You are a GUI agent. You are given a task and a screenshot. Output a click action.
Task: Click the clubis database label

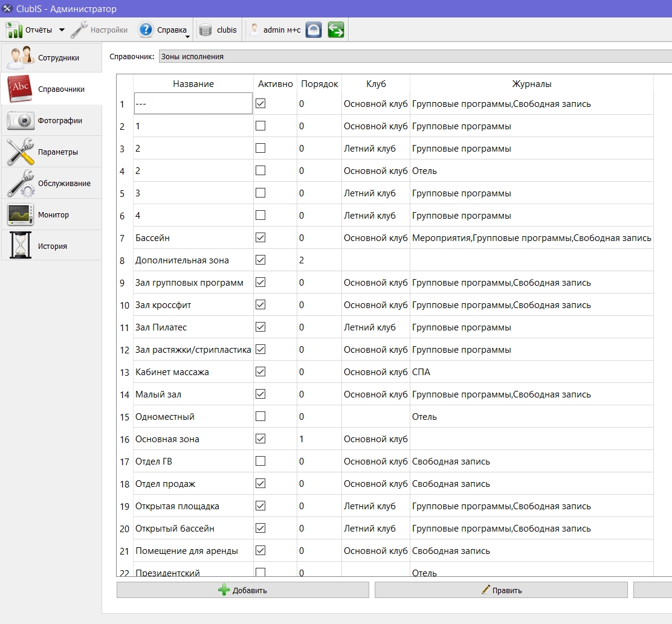click(227, 30)
